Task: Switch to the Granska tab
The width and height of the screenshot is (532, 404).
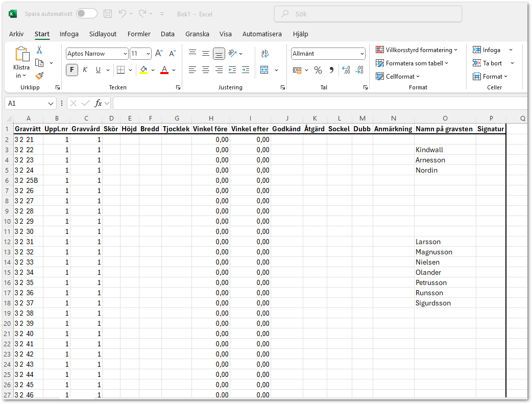Action: click(197, 34)
